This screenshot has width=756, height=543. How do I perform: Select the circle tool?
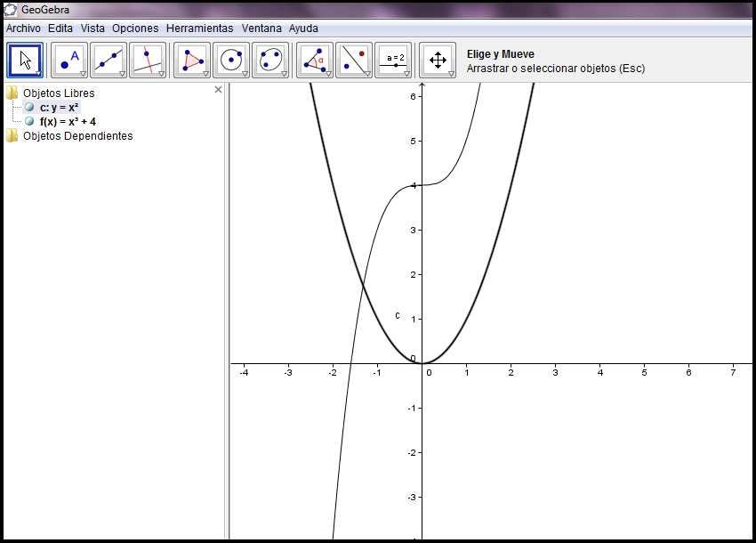[233, 59]
